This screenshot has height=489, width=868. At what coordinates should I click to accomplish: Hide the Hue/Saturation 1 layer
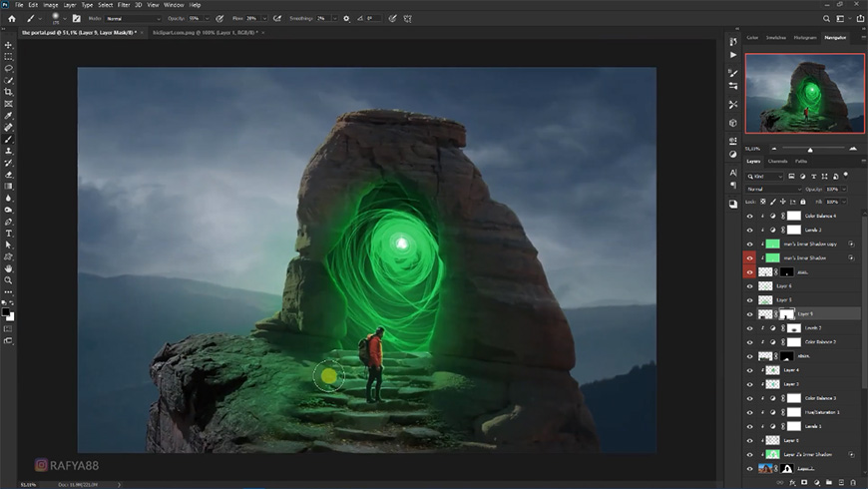click(749, 412)
